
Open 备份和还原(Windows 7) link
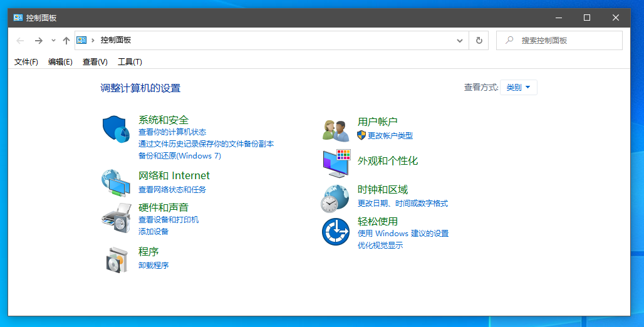coord(180,156)
